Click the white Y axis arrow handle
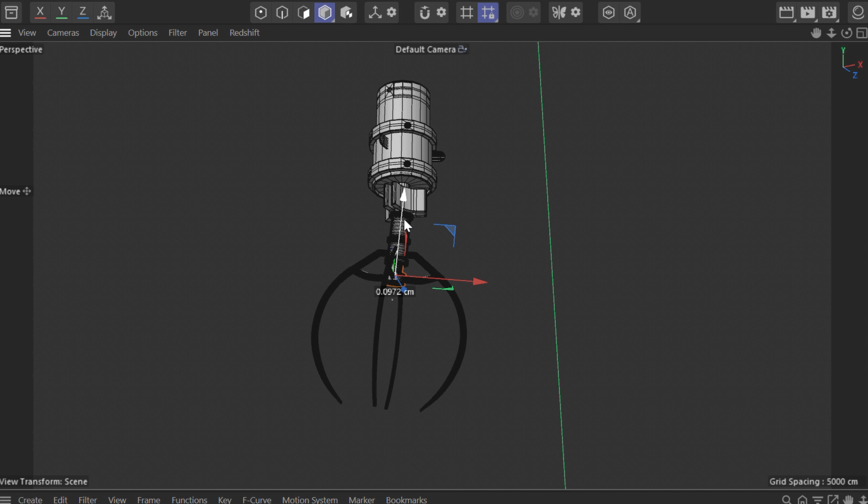Viewport: 868px width, 504px height. click(x=403, y=195)
